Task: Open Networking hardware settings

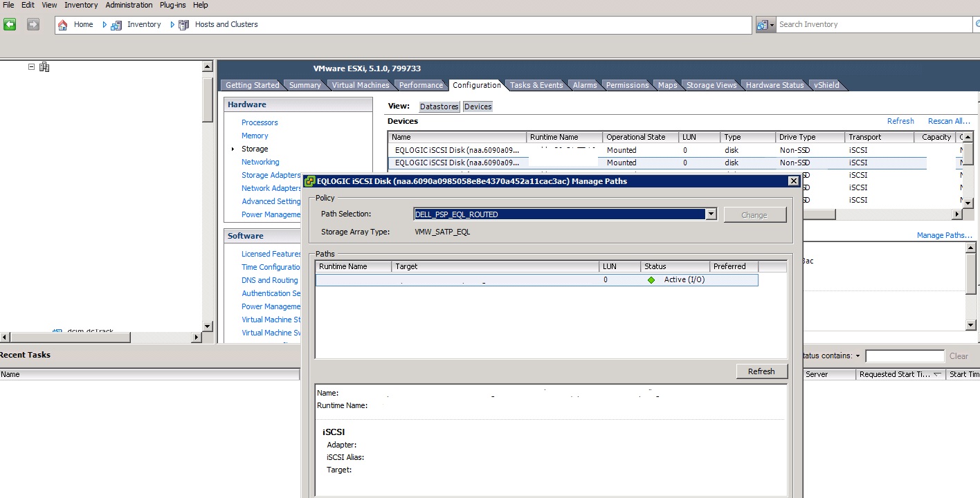Action: point(260,162)
